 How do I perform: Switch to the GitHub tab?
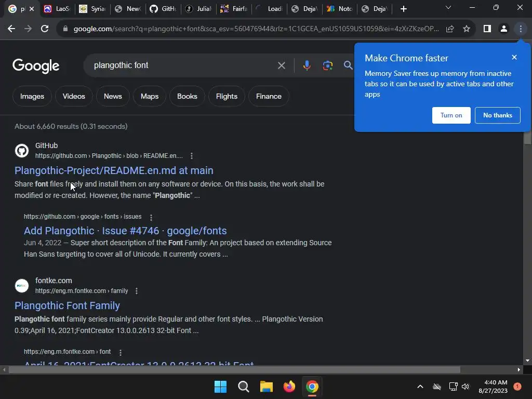pos(163,9)
